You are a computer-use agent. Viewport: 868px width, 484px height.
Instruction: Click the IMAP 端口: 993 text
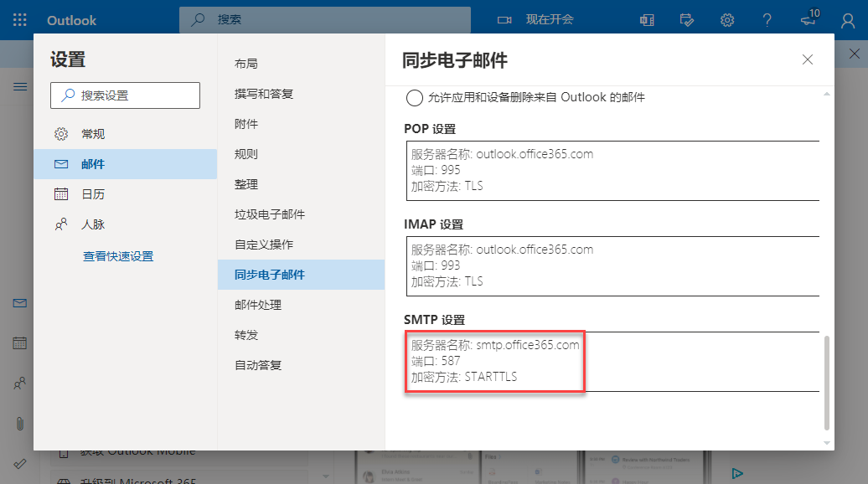click(x=436, y=265)
